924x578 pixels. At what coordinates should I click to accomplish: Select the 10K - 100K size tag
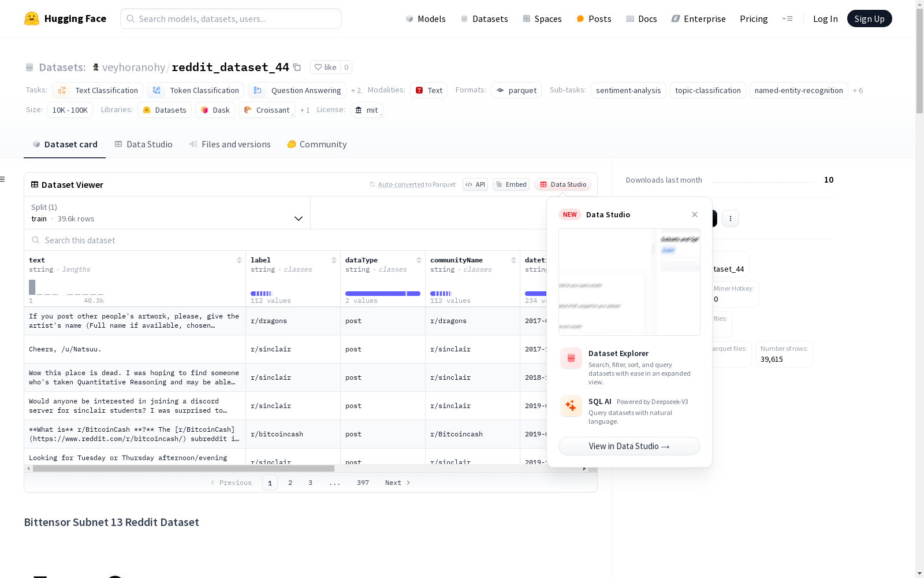[70, 110]
